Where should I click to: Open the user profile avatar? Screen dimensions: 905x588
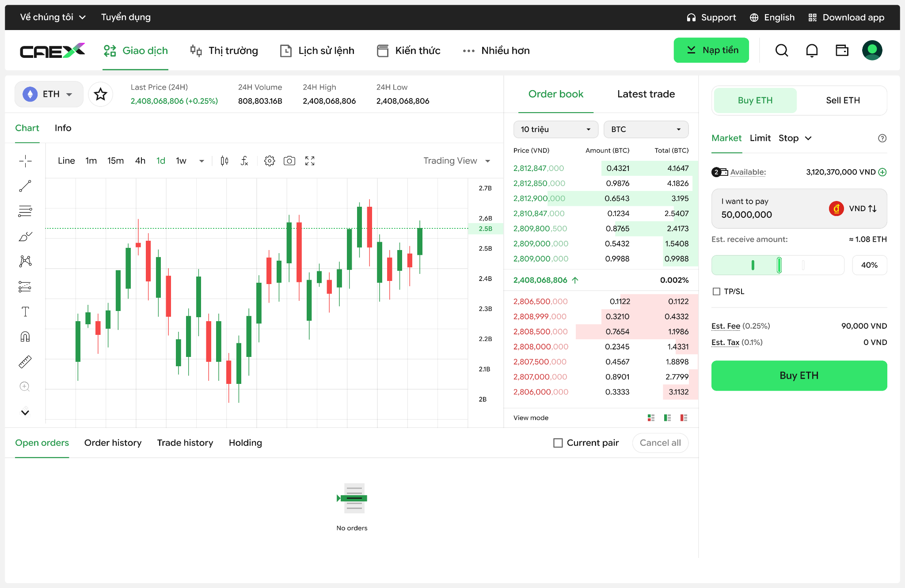coord(872,50)
